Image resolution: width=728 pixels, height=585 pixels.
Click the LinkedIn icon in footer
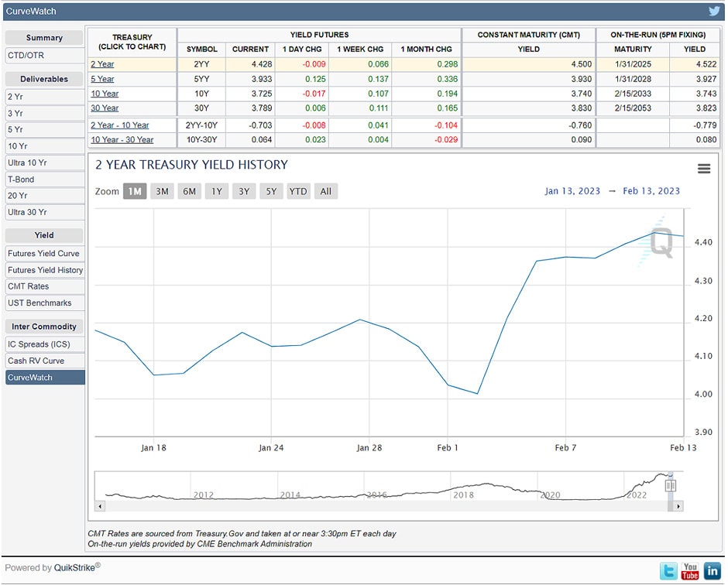(712, 571)
